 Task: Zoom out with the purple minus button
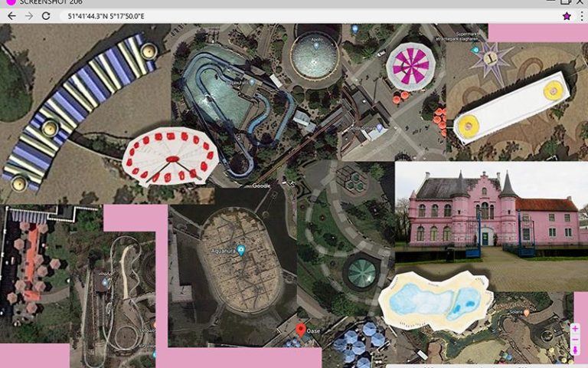coord(575,340)
